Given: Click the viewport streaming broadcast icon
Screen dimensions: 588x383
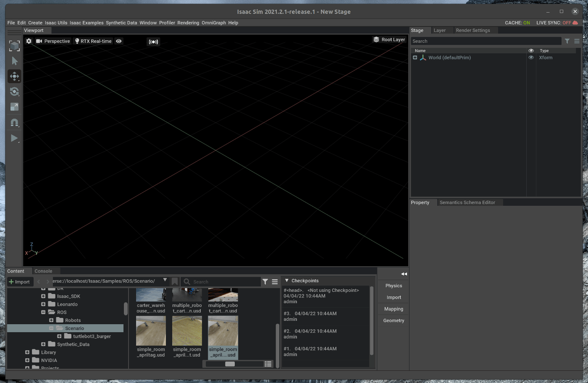Looking at the screenshot, I should [153, 42].
